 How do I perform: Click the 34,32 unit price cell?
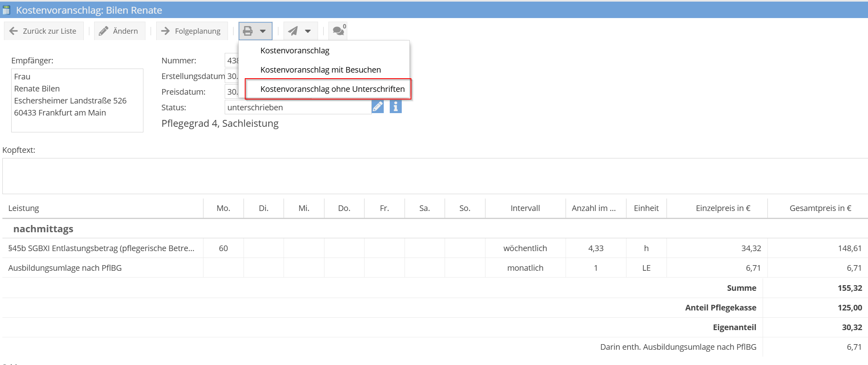(717, 248)
